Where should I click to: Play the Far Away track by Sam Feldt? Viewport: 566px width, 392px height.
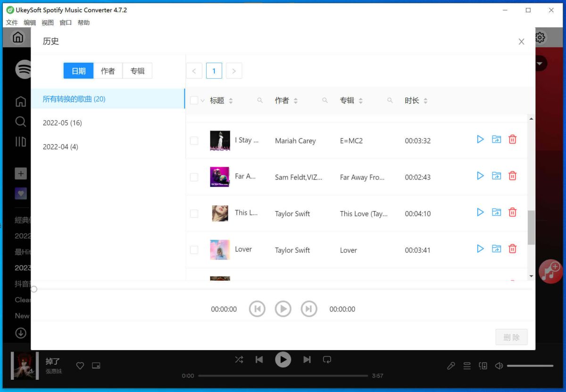(480, 176)
